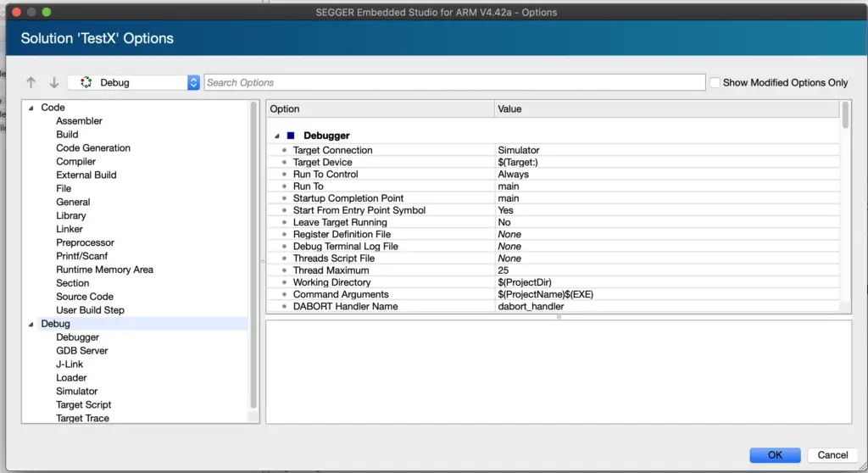Viewport: 868px width, 473px height.
Task: Collapse the Debugger option group
Action: [x=277, y=136]
